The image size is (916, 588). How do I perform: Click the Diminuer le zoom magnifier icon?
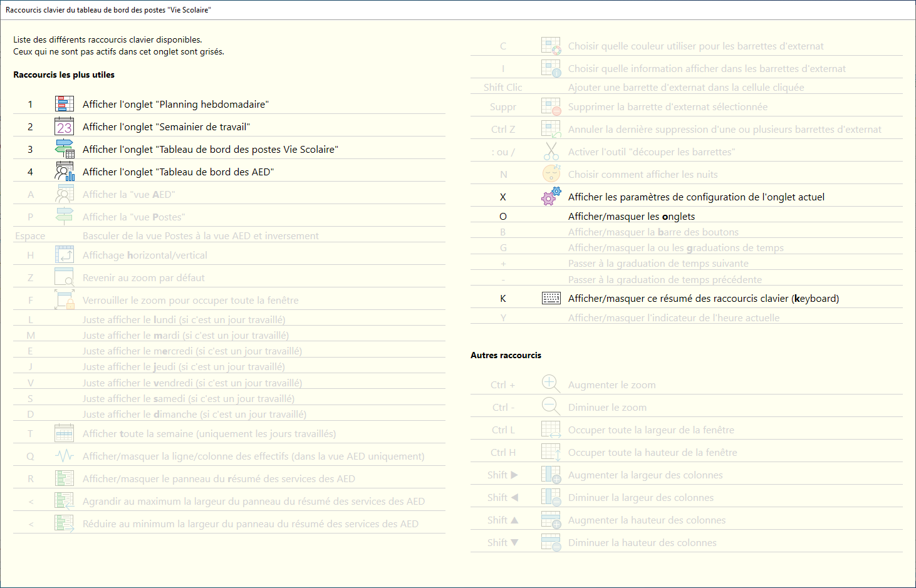(551, 407)
